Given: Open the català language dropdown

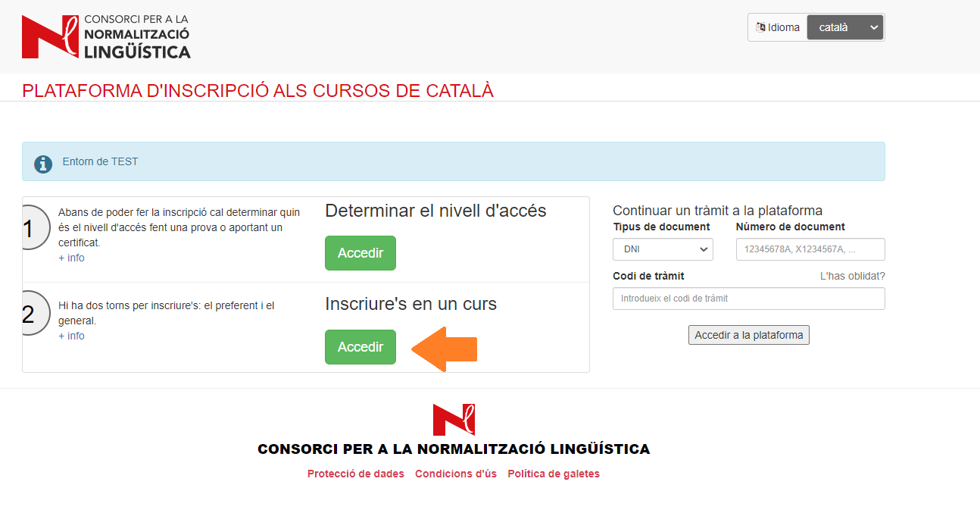Looking at the screenshot, I should pos(844,27).
